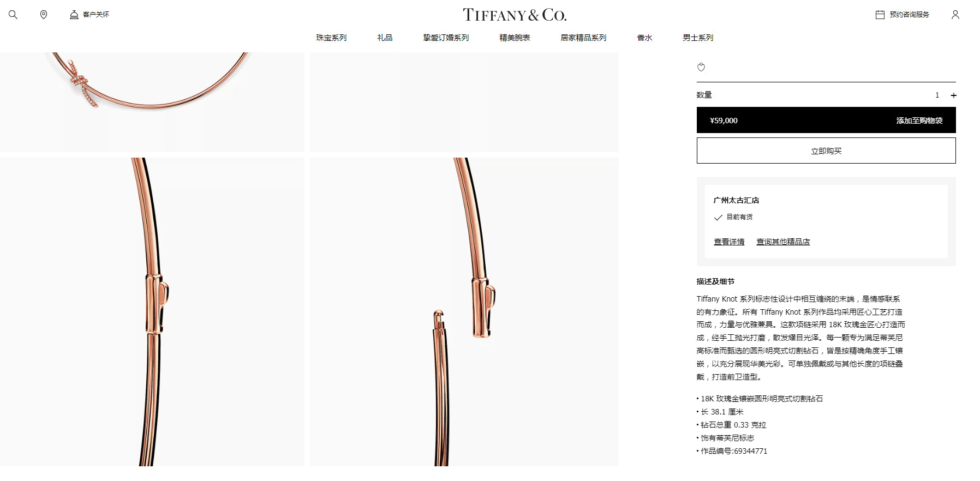Go to Tiffany & Co. logo homepage
The image size is (980, 481).
tap(514, 15)
